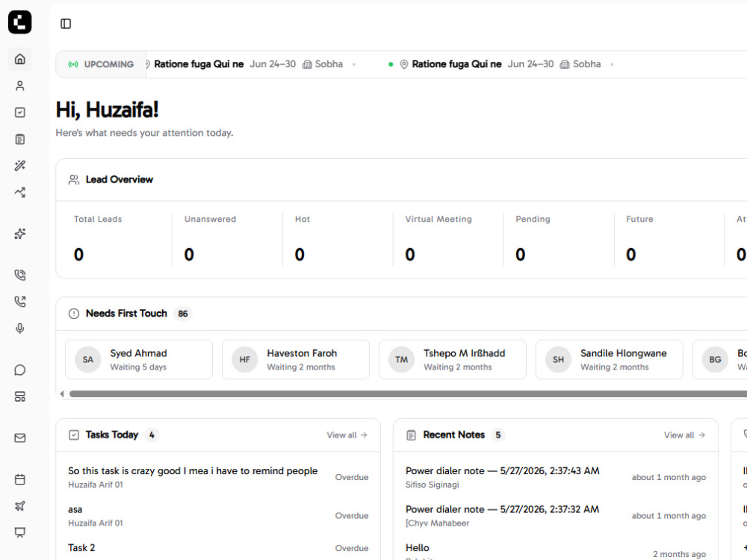Open Tshepo M Irßhadd lead card
The width and height of the screenshot is (747, 560).
[x=453, y=360]
